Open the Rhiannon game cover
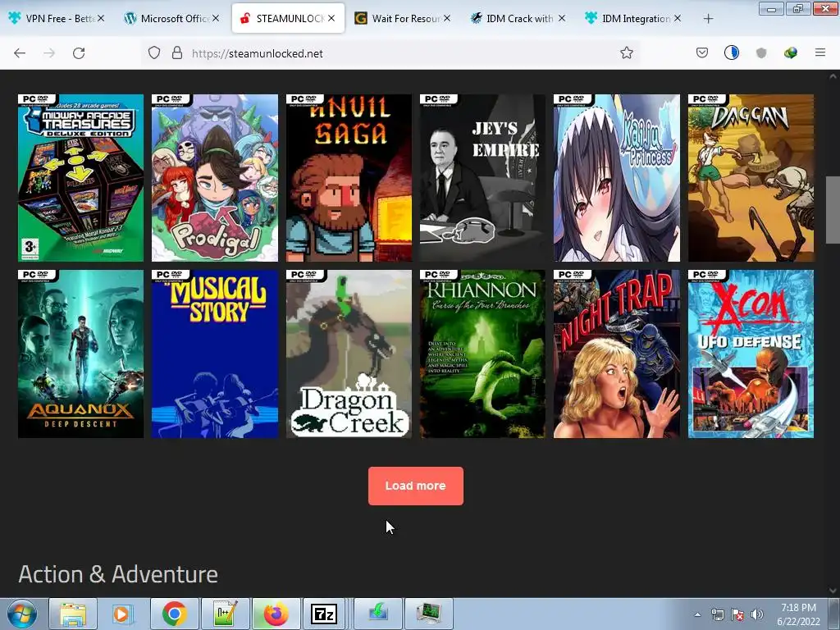Screen dimensions: 840x630 (x=482, y=354)
